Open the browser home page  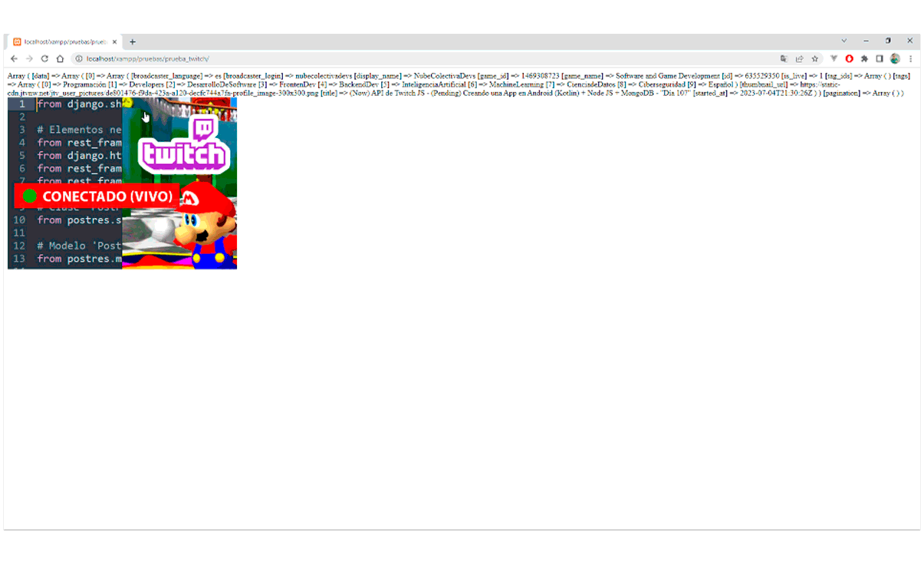[60, 58]
